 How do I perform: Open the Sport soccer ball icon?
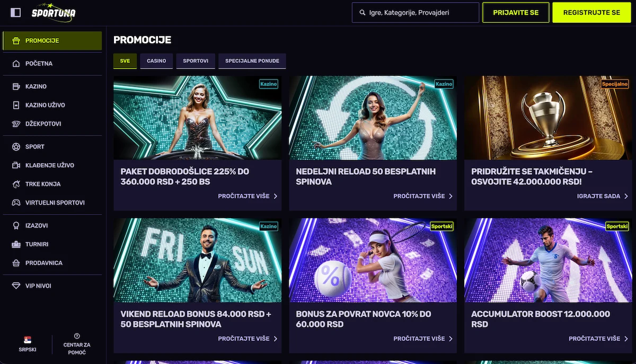[x=16, y=146]
